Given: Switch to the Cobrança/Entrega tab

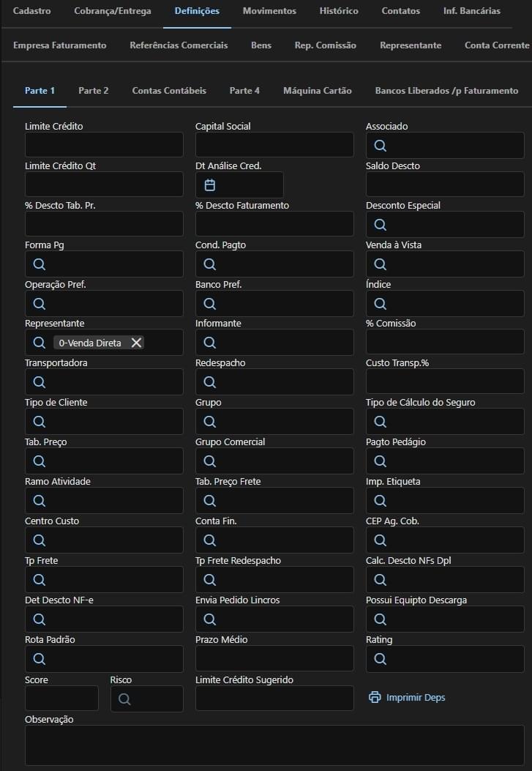Looking at the screenshot, I should 113,11.
